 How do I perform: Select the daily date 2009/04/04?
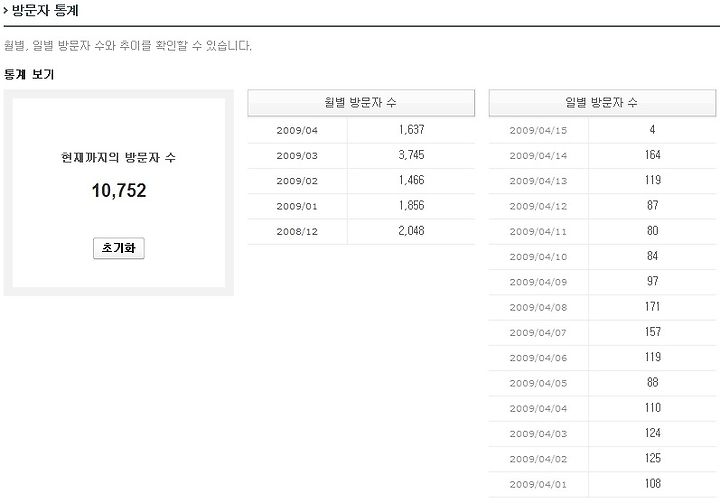point(538,408)
